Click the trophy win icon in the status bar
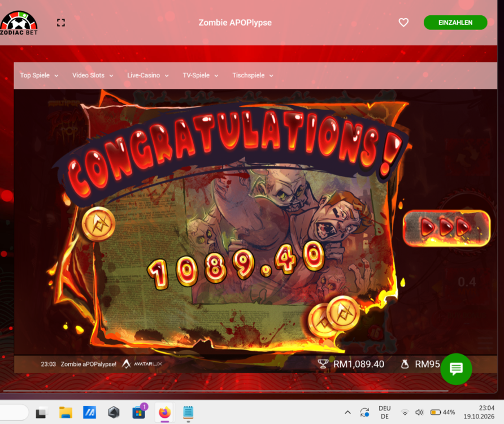 (323, 364)
